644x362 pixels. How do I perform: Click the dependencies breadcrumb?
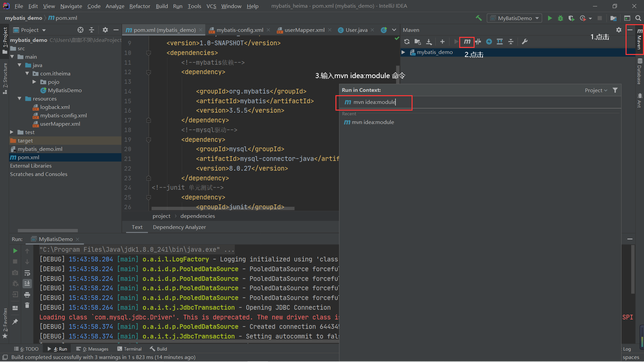point(198,216)
